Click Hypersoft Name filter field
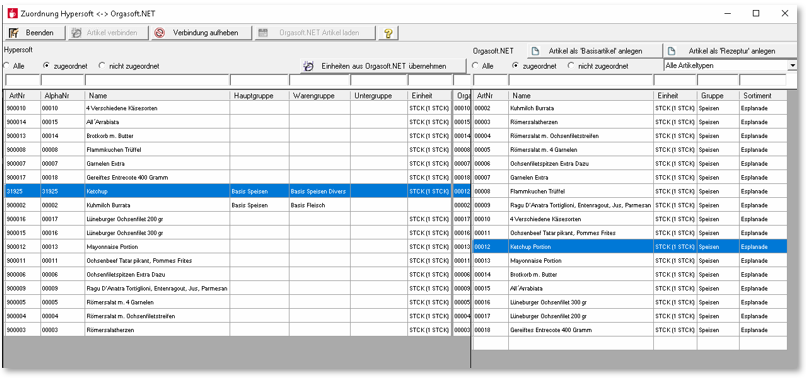The image size is (806, 380). 157,80
